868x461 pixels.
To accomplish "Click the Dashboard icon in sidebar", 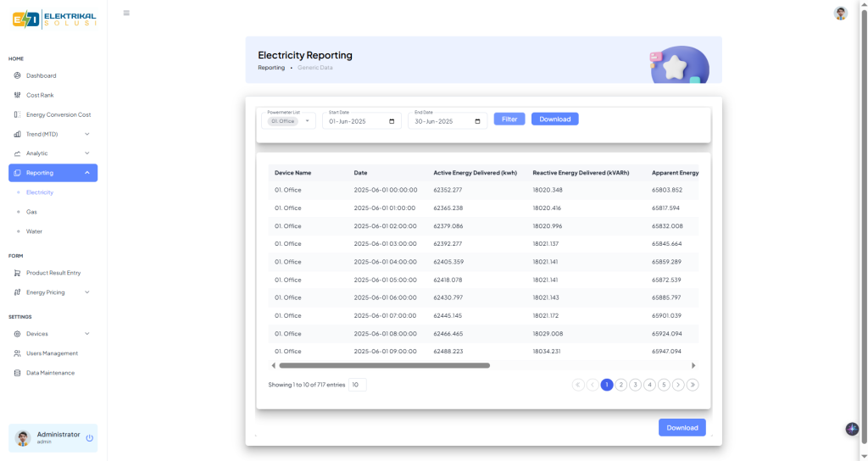I will (x=17, y=75).
